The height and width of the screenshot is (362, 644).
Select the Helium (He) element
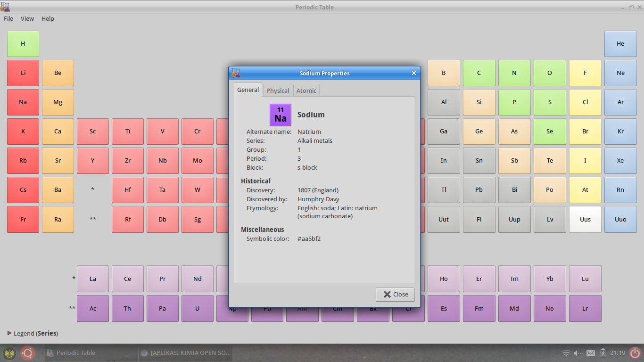[620, 44]
